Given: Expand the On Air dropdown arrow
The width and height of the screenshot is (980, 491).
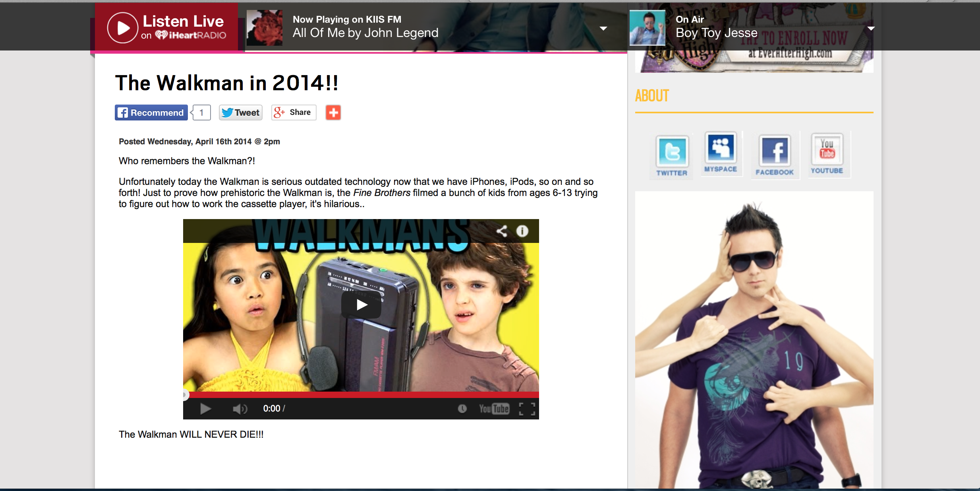Looking at the screenshot, I should click(x=871, y=29).
